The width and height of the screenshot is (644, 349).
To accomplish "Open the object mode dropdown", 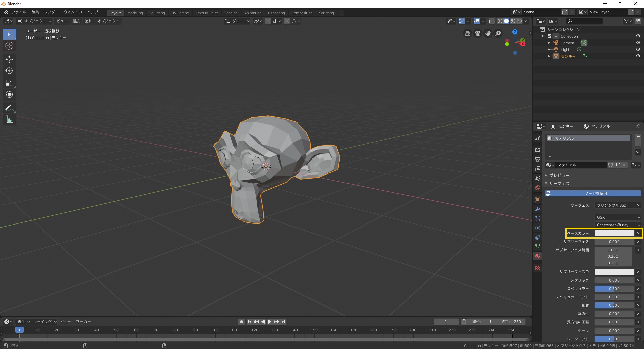I will tap(34, 21).
